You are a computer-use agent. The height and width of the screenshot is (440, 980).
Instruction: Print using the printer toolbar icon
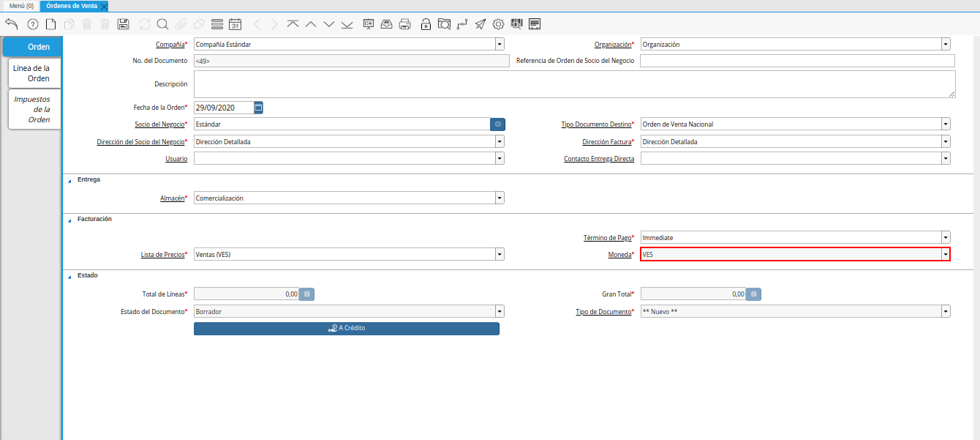click(x=404, y=24)
